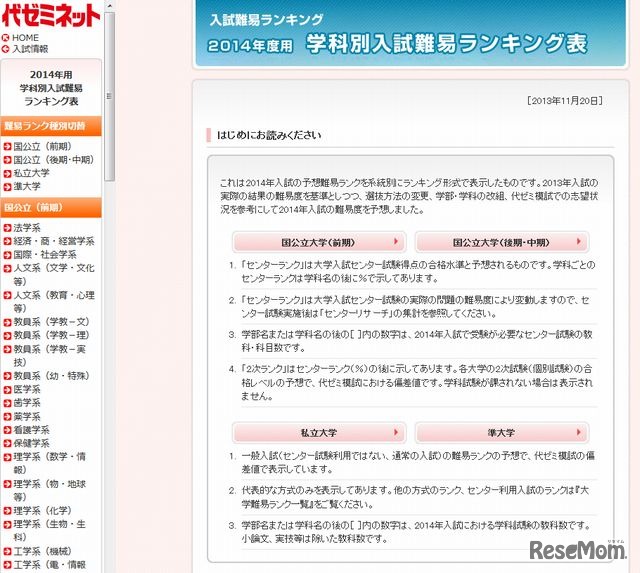Image resolution: width=640 pixels, height=573 pixels.
Task: Open 教員系（学教－実技） ranking
Action: click(50, 355)
